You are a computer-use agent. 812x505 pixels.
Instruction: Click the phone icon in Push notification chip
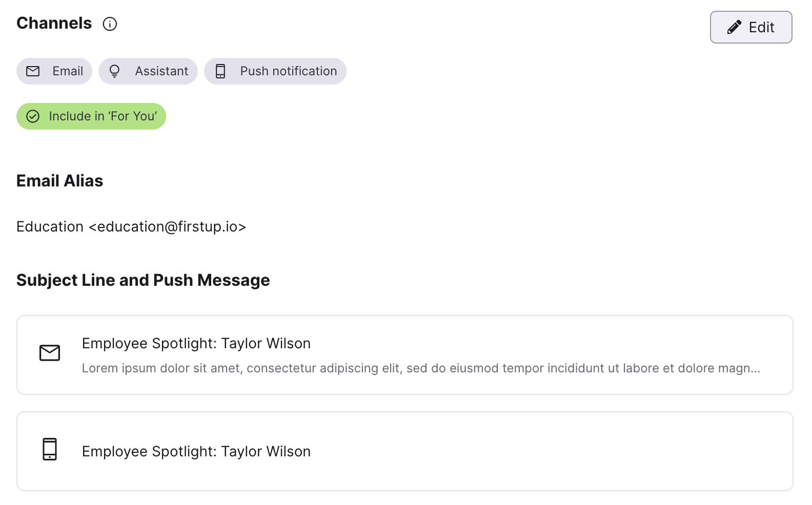pos(221,71)
